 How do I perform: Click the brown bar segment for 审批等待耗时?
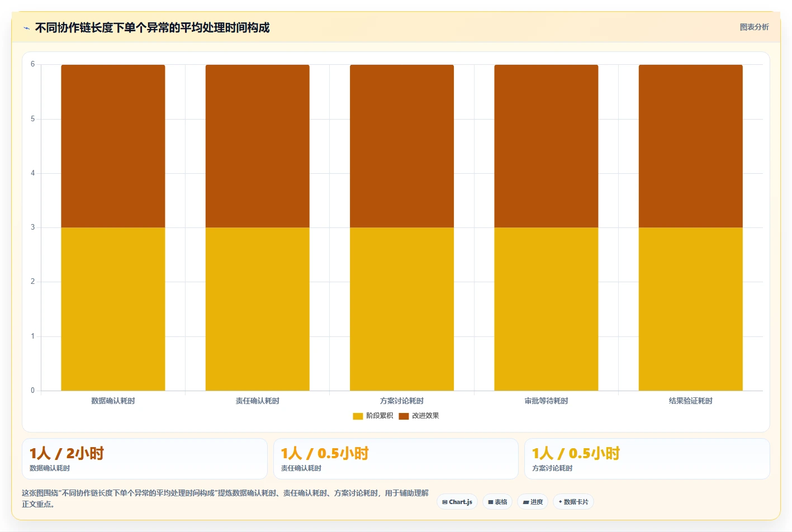tap(546, 146)
